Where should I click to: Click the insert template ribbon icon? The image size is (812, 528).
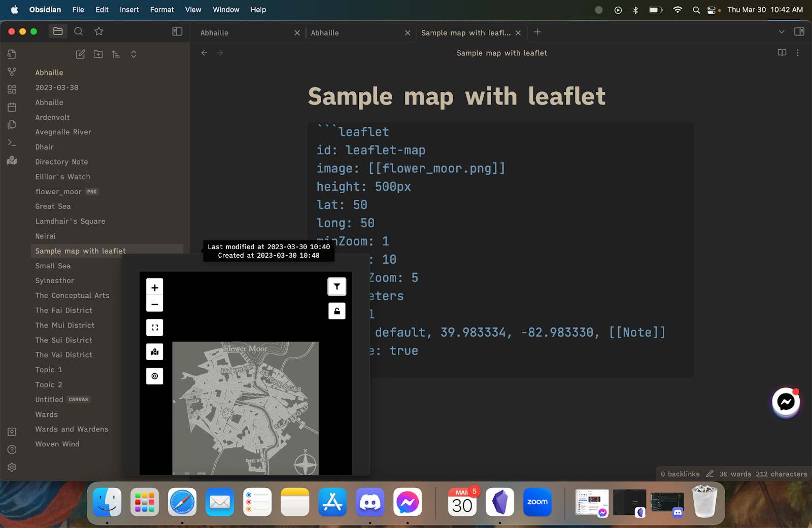(x=12, y=125)
